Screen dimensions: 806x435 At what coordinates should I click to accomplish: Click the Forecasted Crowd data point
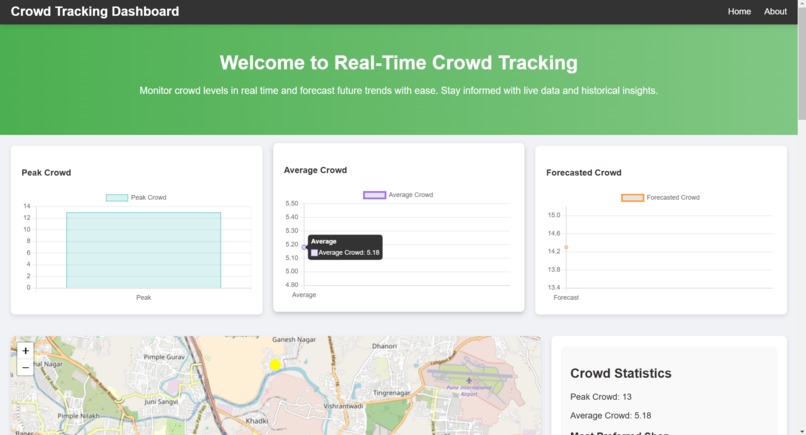pos(566,247)
